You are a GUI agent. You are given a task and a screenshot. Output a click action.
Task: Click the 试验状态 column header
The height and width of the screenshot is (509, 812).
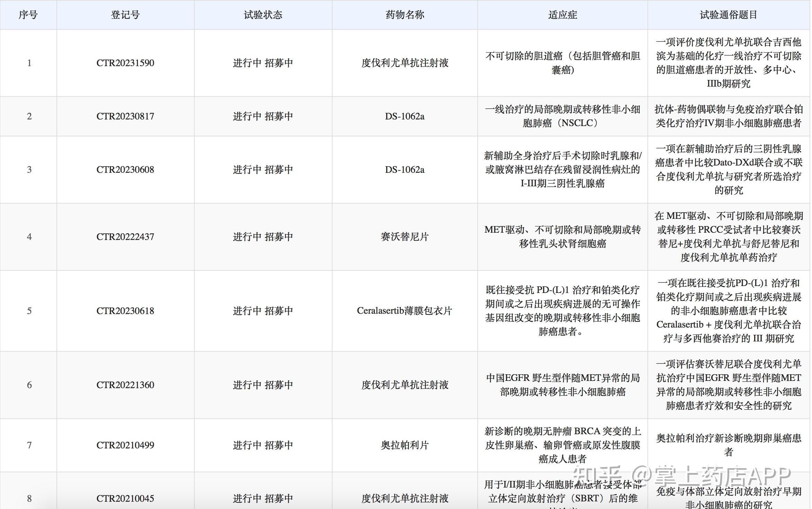(263, 15)
